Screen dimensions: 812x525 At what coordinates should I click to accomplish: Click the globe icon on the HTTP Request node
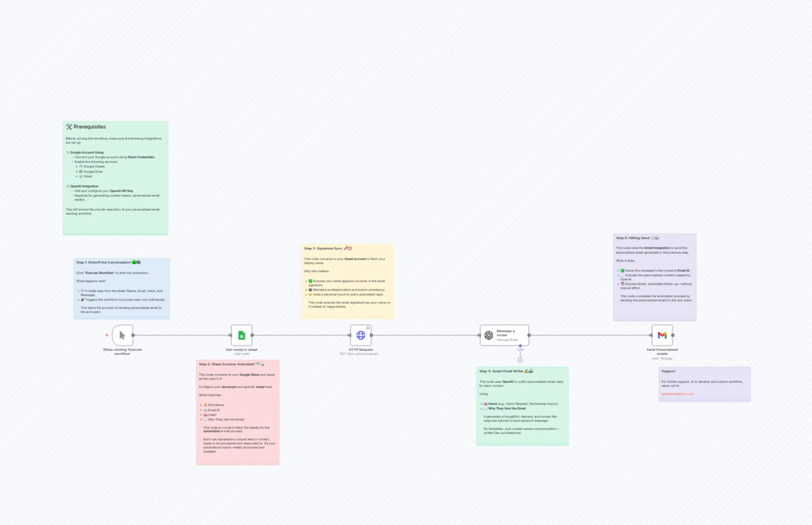tap(361, 335)
